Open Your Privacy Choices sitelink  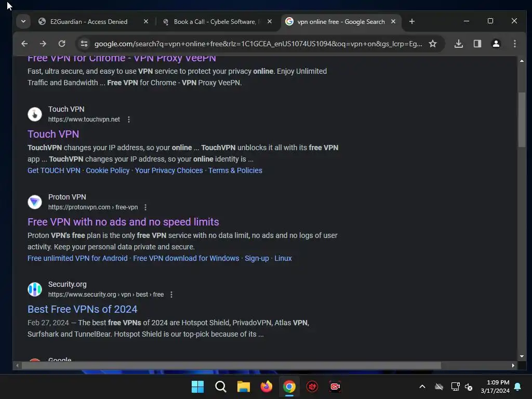coord(169,170)
